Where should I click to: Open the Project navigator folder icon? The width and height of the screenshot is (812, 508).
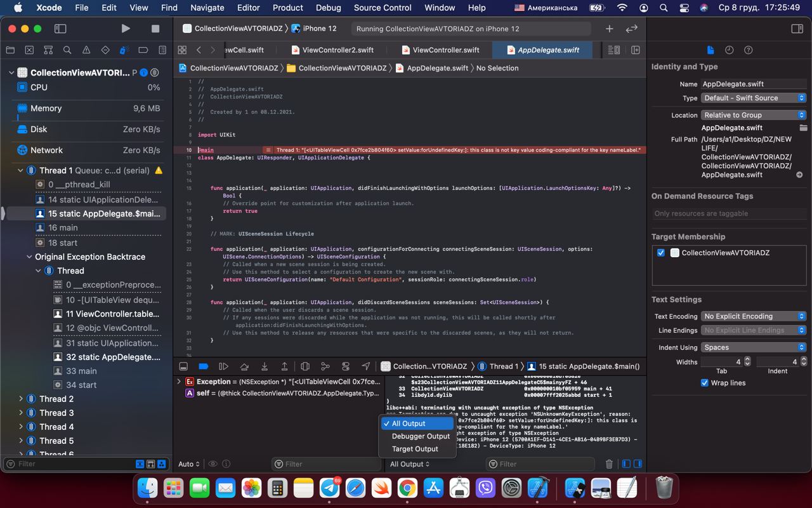click(10, 50)
